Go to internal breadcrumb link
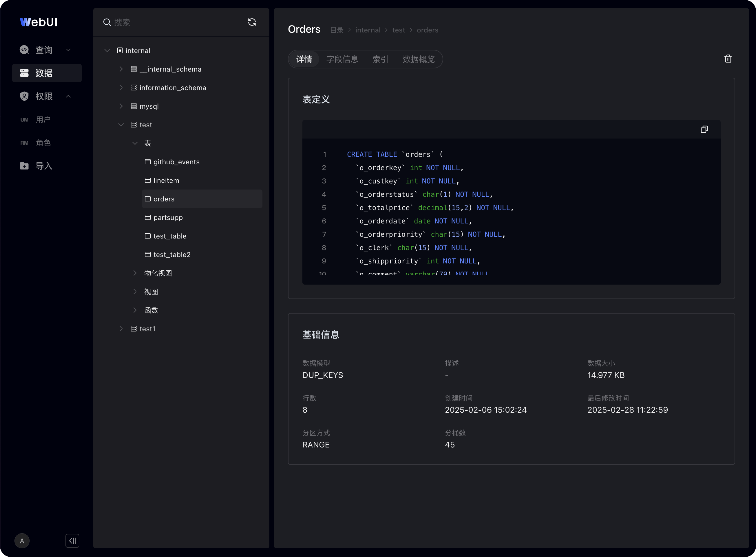Image resolution: width=756 pixels, height=557 pixels. (368, 30)
